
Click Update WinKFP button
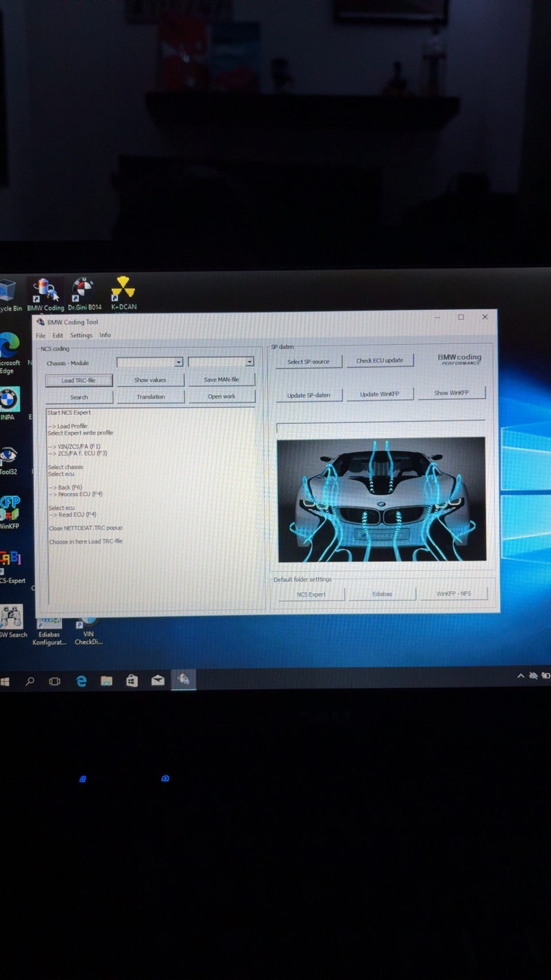[380, 394]
